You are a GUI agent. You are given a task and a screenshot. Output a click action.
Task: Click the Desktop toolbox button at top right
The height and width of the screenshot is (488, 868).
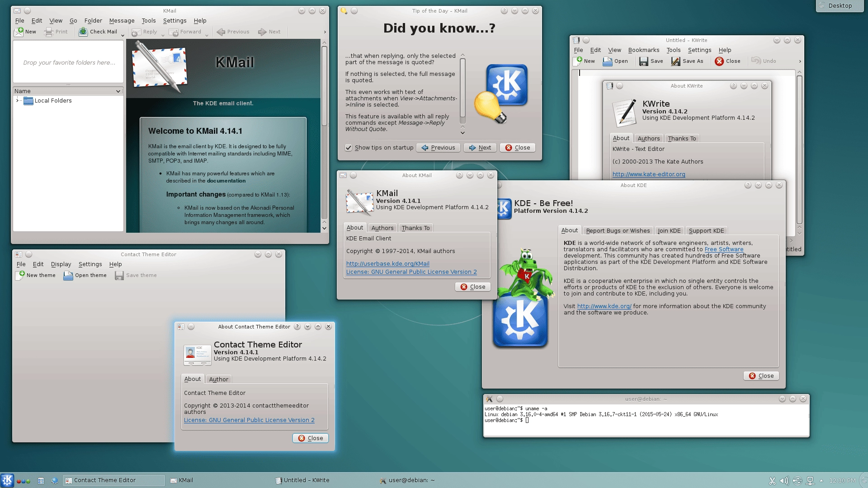click(840, 6)
